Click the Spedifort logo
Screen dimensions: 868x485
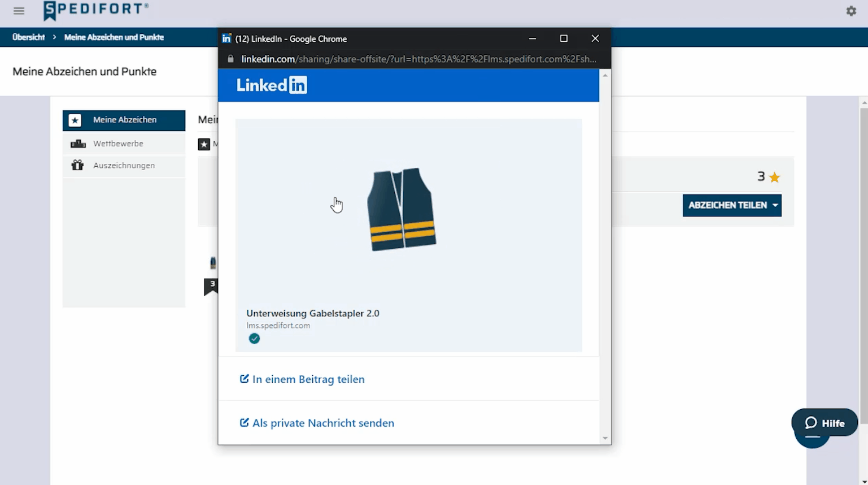click(x=96, y=10)
